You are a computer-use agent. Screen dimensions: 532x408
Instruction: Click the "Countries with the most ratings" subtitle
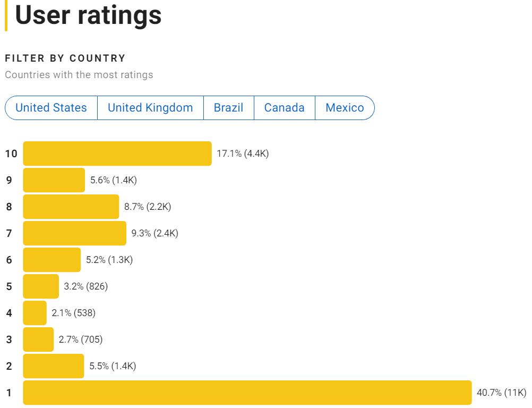point(79,75)
